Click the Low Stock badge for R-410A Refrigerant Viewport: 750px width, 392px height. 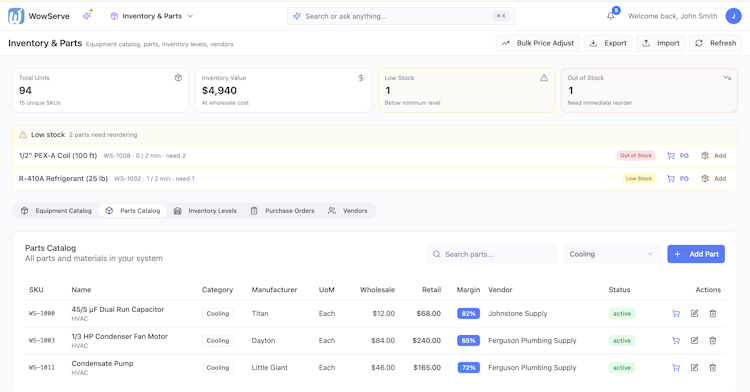pyautogui.click(x=639, y=178)
